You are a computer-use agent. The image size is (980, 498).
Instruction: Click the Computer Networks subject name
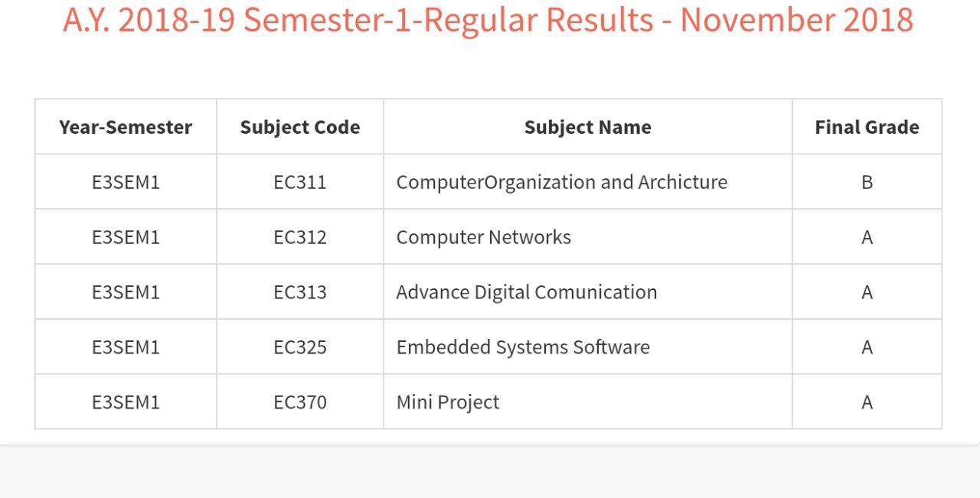(x=483, y=237)
